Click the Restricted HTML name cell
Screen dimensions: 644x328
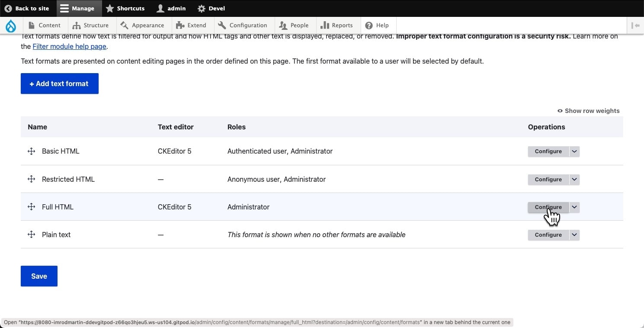pos(68,179)
